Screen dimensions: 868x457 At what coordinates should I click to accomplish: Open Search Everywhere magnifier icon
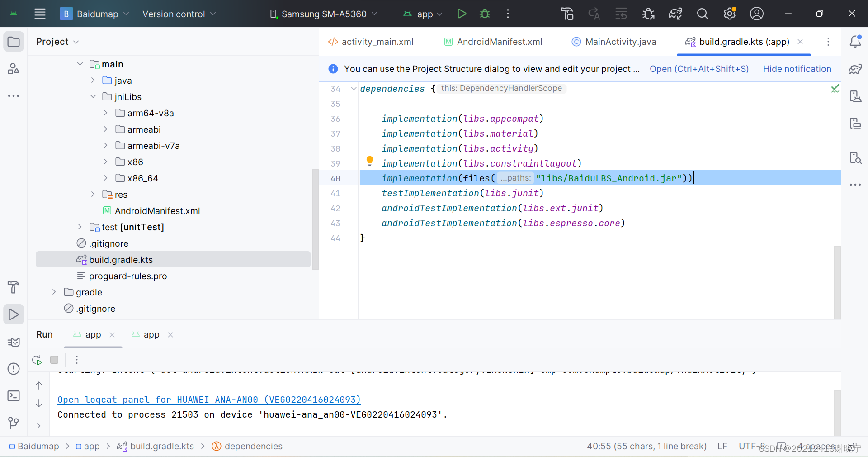[702, 14]
